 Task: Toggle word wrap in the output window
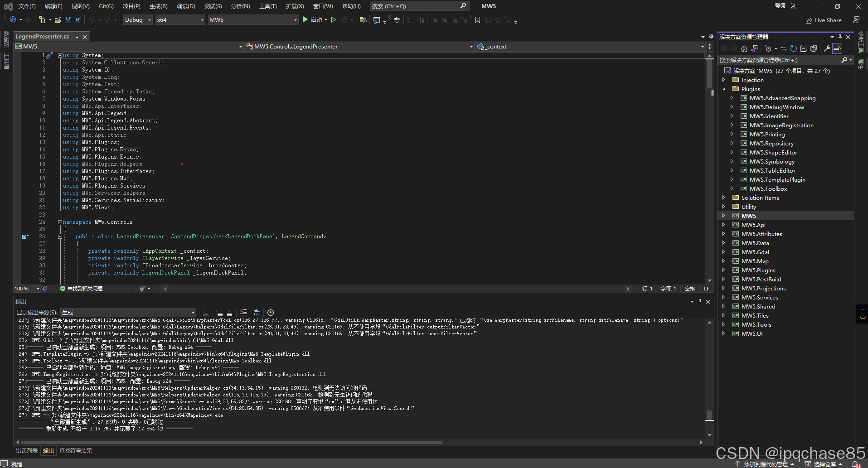[x=257, y=312]
